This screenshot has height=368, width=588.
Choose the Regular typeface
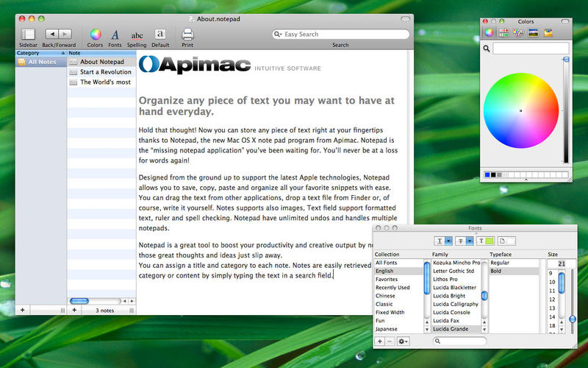pos(500,263)
